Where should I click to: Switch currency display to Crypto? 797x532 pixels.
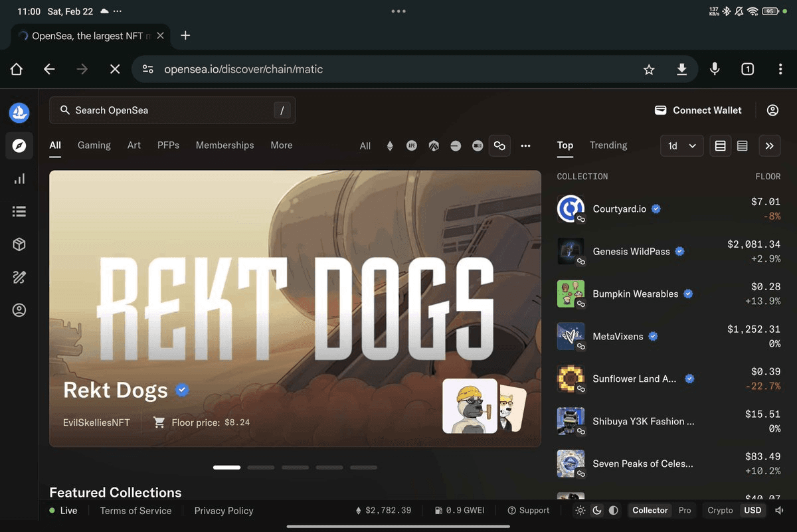click(x=720, y=510)
